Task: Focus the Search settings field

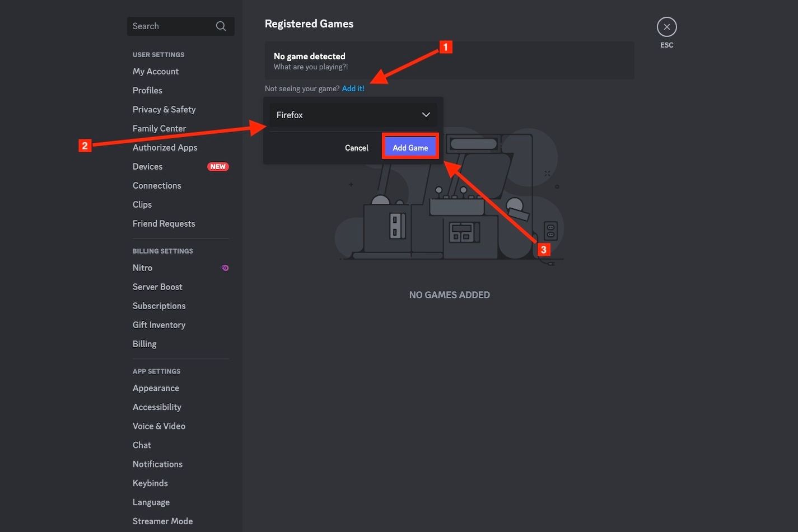Action: (x=180, y=26)
